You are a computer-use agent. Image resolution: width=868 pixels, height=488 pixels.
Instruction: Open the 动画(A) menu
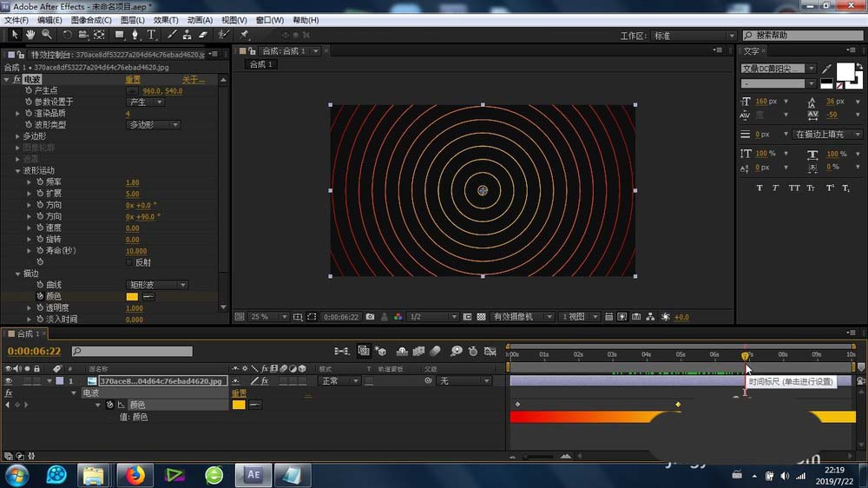(x=201, y=20)
